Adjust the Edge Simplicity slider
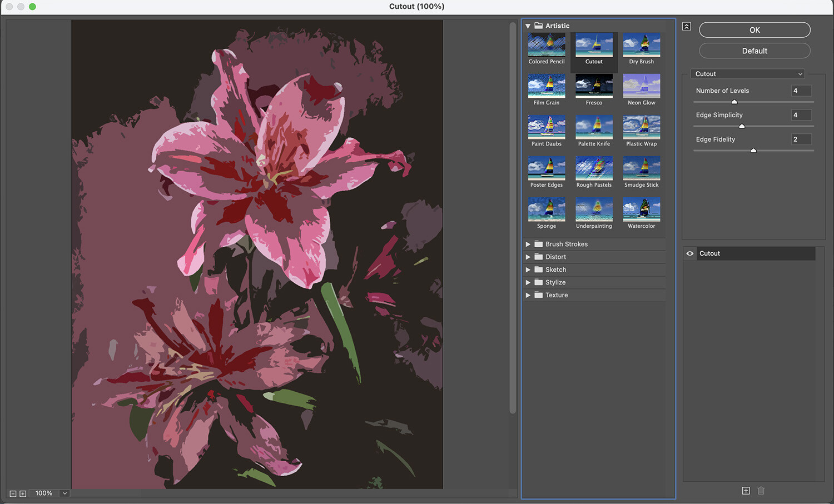Image resolution: width=834 pixels, height=504 pixels. click(x=741, y=126)
